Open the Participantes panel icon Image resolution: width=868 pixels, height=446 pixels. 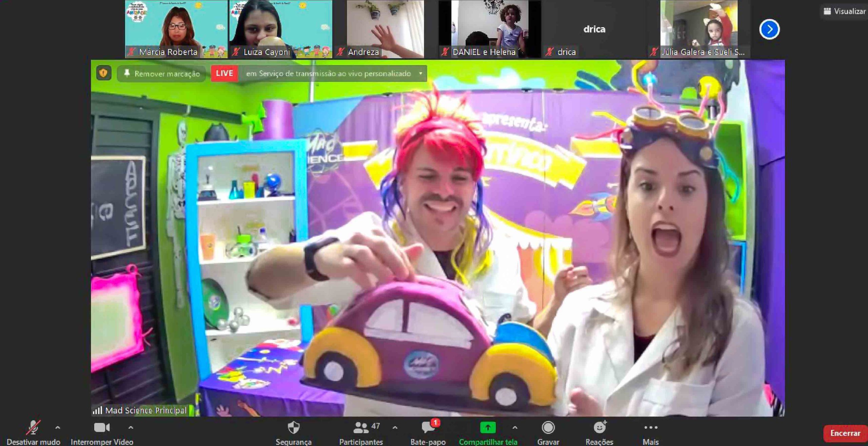click(361, 428)
